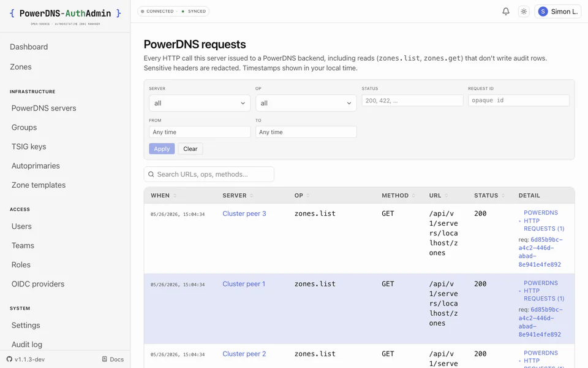Viewport: 588px width, 368px height.
Task: Sort by the STATUS column arrows
Action: pyautogui.click(x=503, y=196)
